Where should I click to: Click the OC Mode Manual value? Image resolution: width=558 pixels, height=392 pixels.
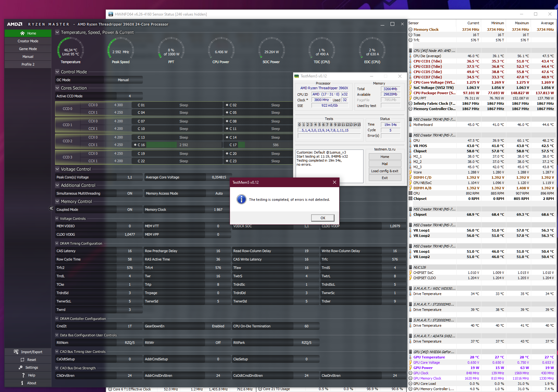pos(123,80)
